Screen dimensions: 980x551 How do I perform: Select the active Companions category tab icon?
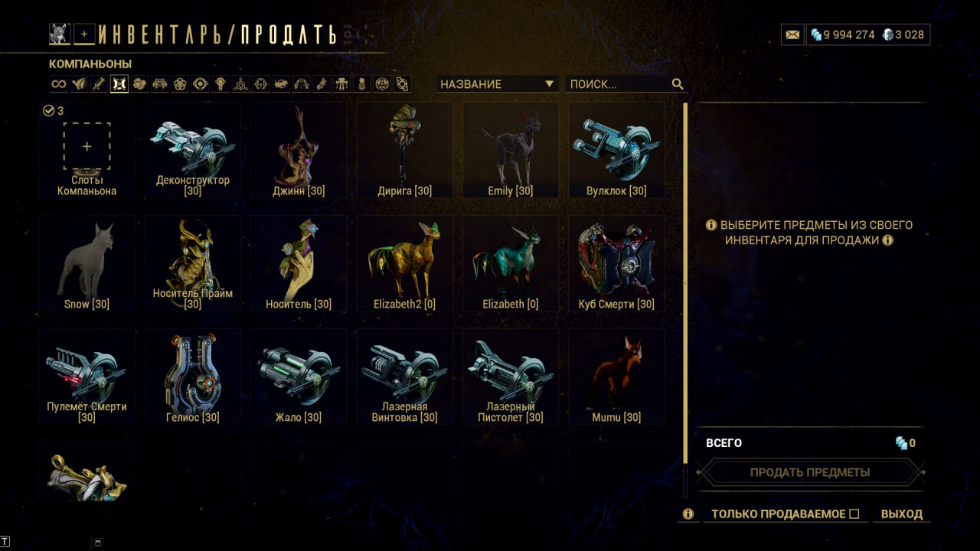click(119, 84)
